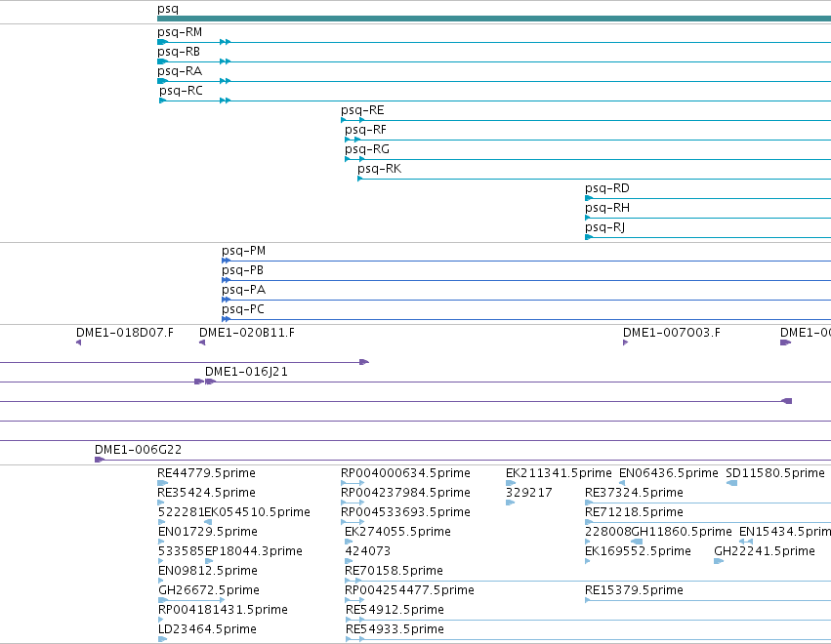Click the EN01729.5prime EST label

pyautogui.click(x=208, y=532)
